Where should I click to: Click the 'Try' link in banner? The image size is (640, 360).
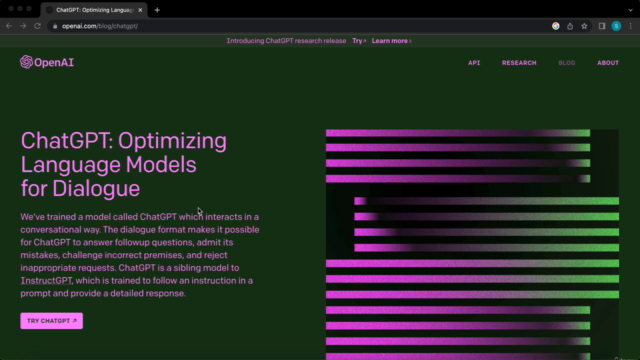(x=359, y=41)
